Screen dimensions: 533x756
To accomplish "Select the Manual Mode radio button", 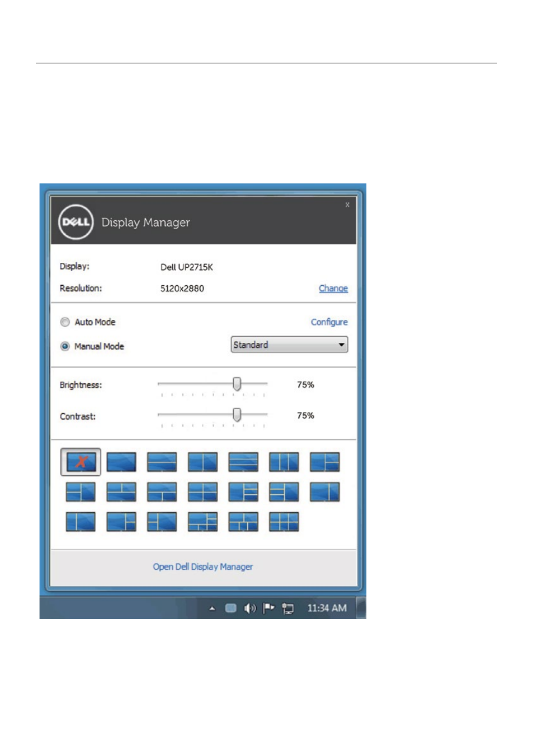I will tap(65, 347).
